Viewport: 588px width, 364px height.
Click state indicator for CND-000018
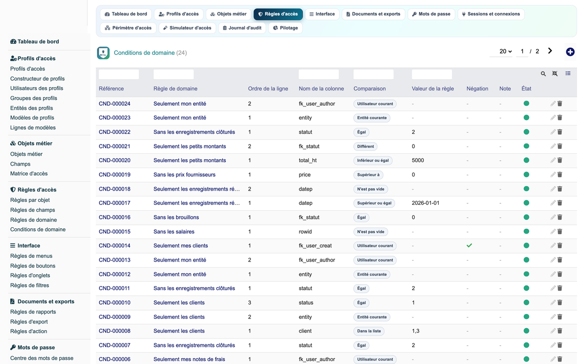coord(526,189)
